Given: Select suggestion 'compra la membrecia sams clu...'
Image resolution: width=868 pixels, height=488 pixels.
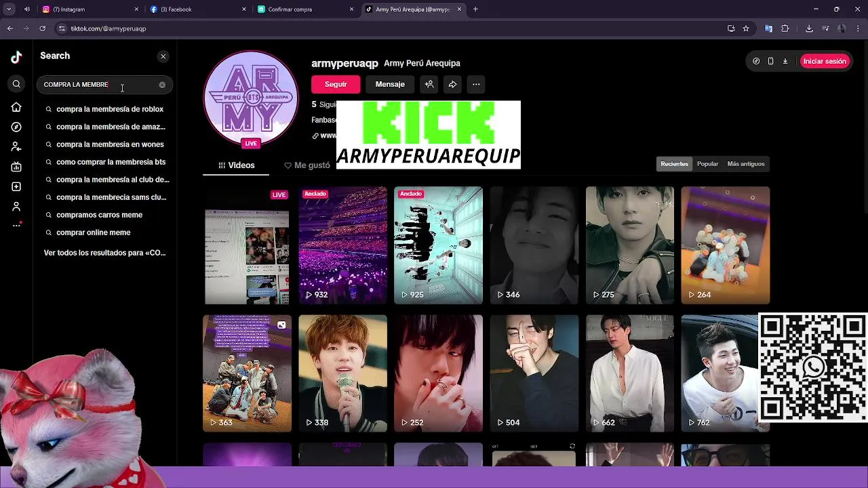Looking at the screenshot, I should click(x=104, y=197).
